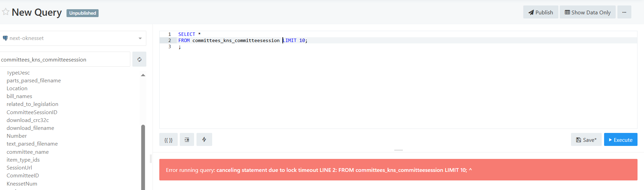
Task: Execute the query
Action: (621, 139)
